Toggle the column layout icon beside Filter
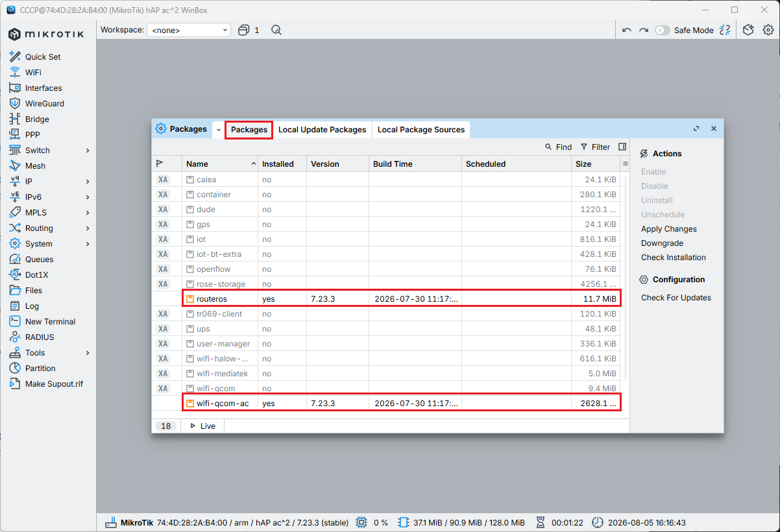780x532 pixels. coord(622,147)
